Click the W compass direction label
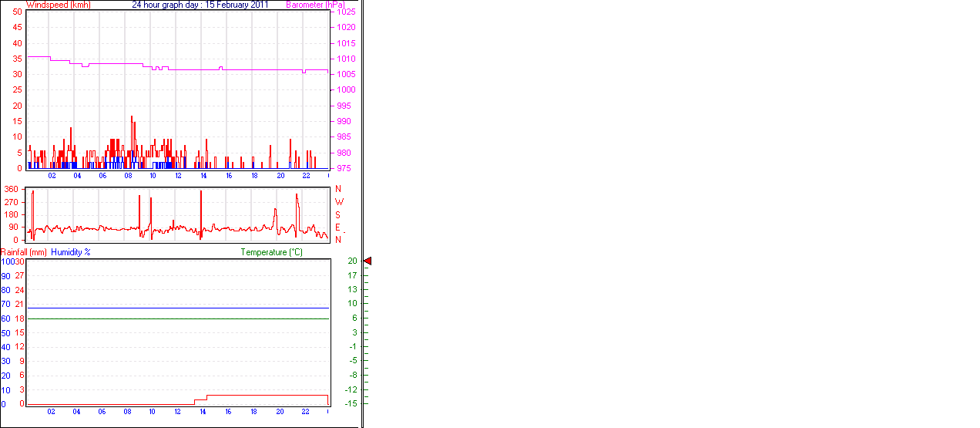The height and width of the screenshot is (428, 980). point(337,202)
